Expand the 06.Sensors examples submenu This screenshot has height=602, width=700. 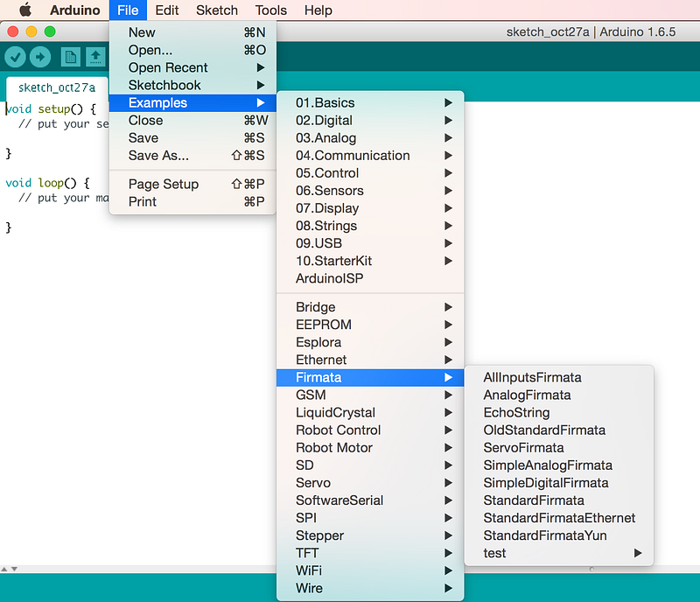tap(370, 191)
